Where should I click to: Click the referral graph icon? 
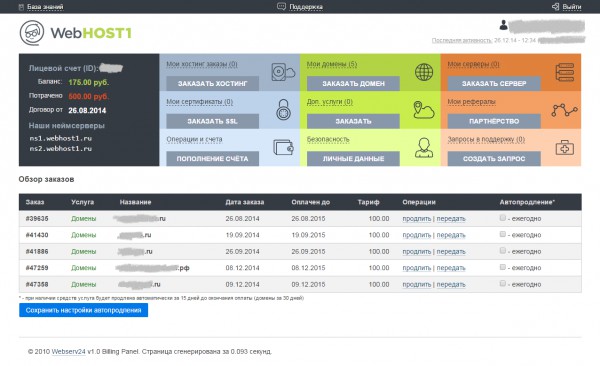click(x=564, y=110)
